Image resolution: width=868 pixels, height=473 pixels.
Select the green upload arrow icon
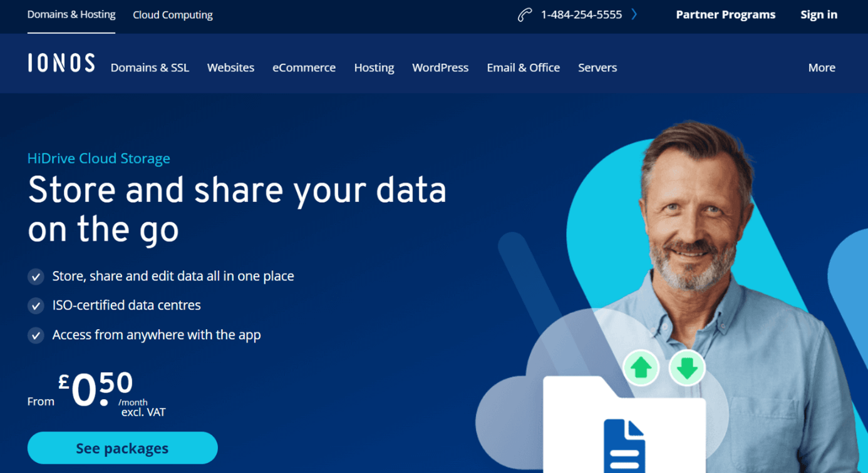pos(641,369)
